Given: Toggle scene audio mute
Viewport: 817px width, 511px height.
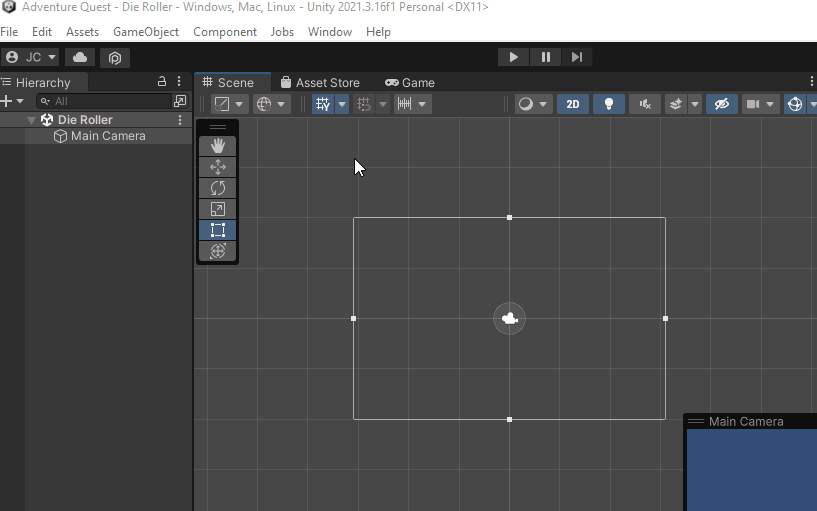Looking at the screenshot, I should (645, 104).
